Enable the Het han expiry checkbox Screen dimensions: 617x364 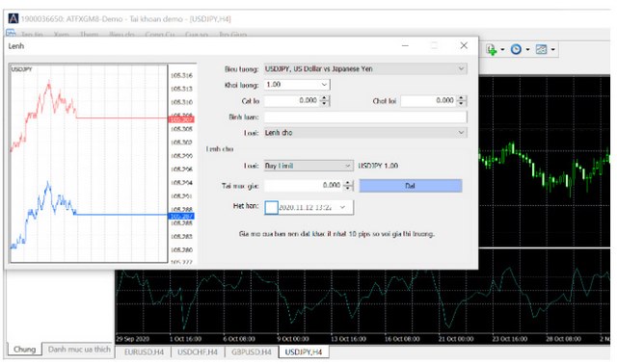tap(271, 207)
